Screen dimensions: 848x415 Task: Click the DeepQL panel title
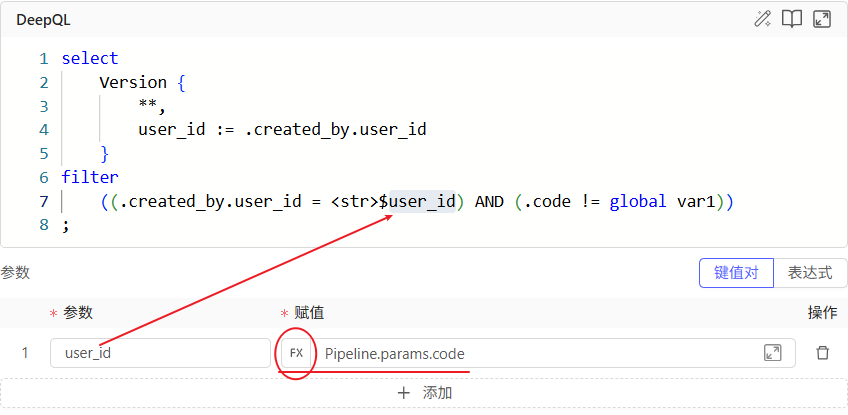pos(43,19)
